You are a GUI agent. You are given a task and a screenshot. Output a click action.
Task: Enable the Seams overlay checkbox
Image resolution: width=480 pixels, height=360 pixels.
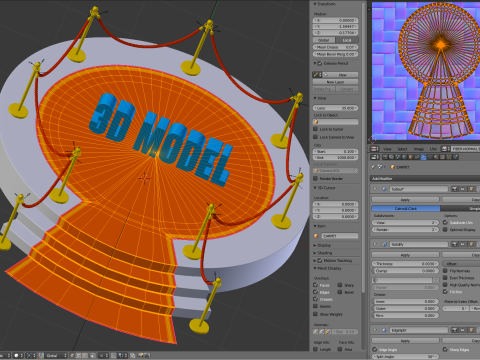[315, 306]
